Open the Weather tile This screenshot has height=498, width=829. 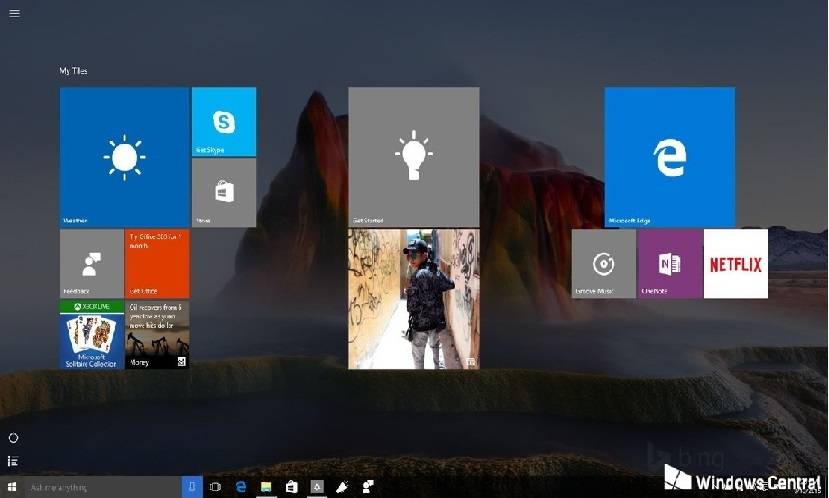pyautogui.click(x=124, y=157)
